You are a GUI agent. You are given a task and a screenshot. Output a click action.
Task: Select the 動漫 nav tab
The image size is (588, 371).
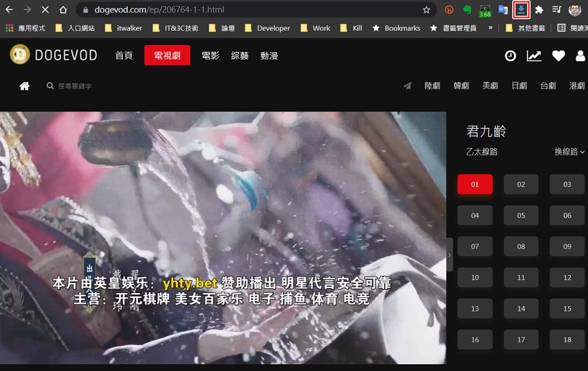269,55
